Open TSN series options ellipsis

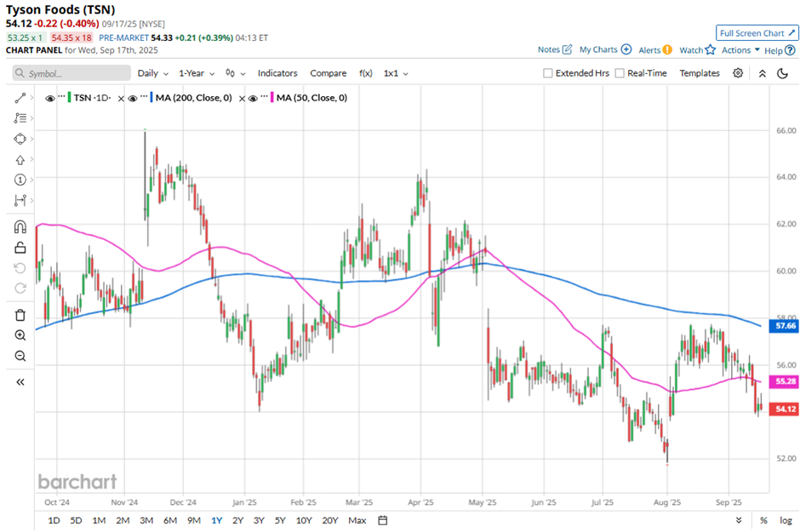(62, 96)
